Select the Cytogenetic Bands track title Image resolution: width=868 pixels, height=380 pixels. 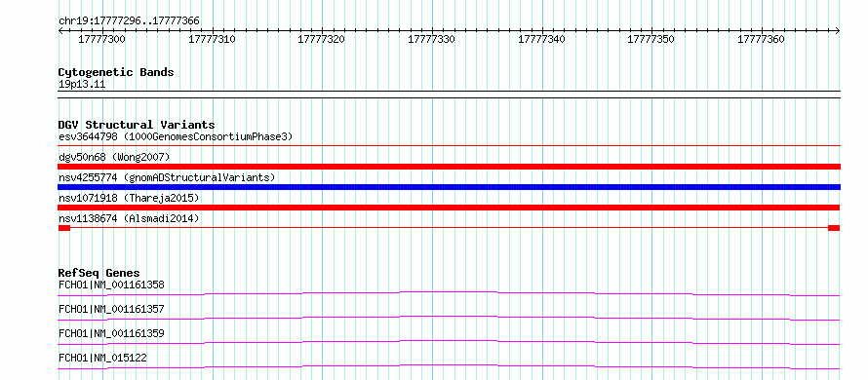click(x=116, y=72)
